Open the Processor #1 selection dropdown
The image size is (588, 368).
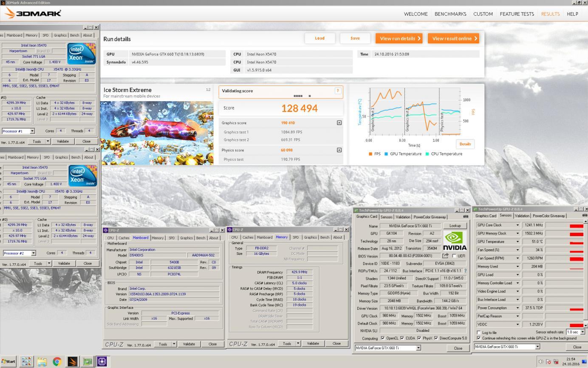[32, 131]
